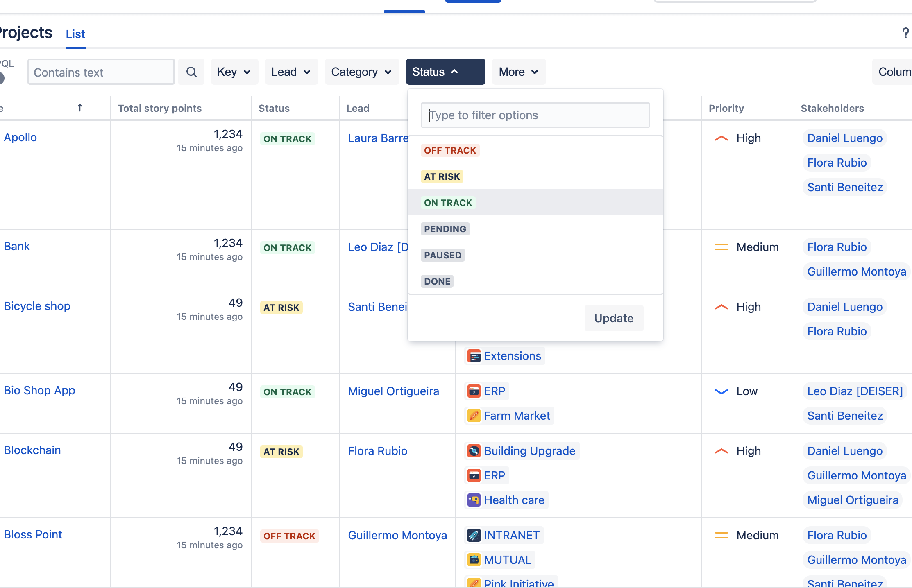Click the Health care project icon

[474, 500]
